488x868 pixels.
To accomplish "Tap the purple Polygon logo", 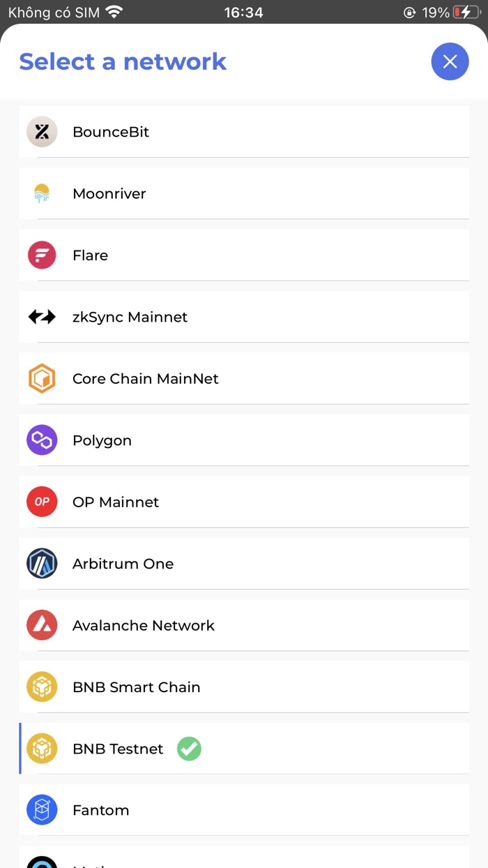I will (x=42, y=440).
